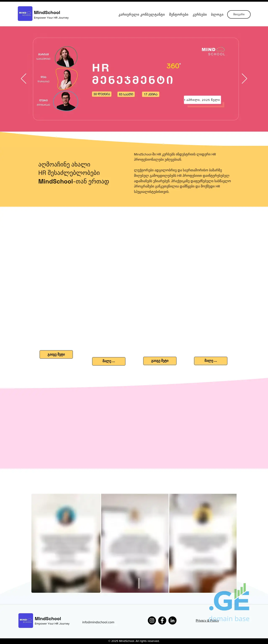Screen dimensions: 268x644
Task: Click the MindSchool logo in the header
Action: (25, 14)
